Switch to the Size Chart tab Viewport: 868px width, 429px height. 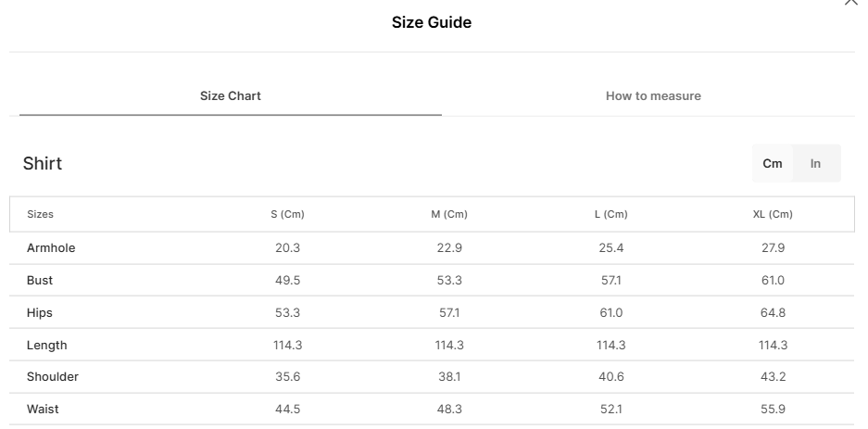231,96
